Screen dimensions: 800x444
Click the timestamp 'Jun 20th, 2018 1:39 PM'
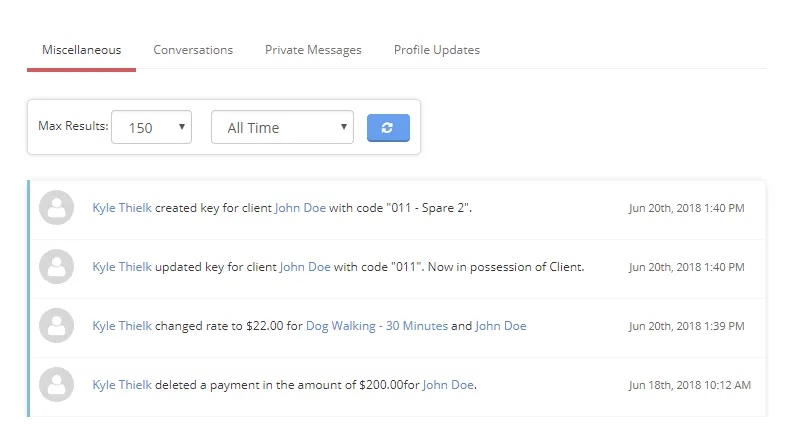point(686,326)
